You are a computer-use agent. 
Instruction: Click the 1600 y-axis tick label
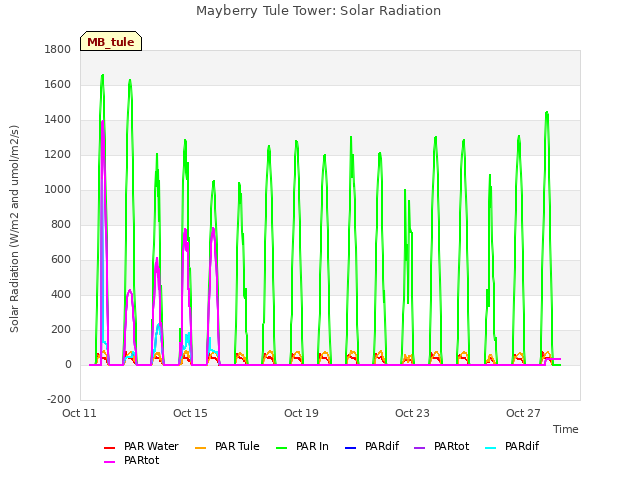click(x=58, y=84)
